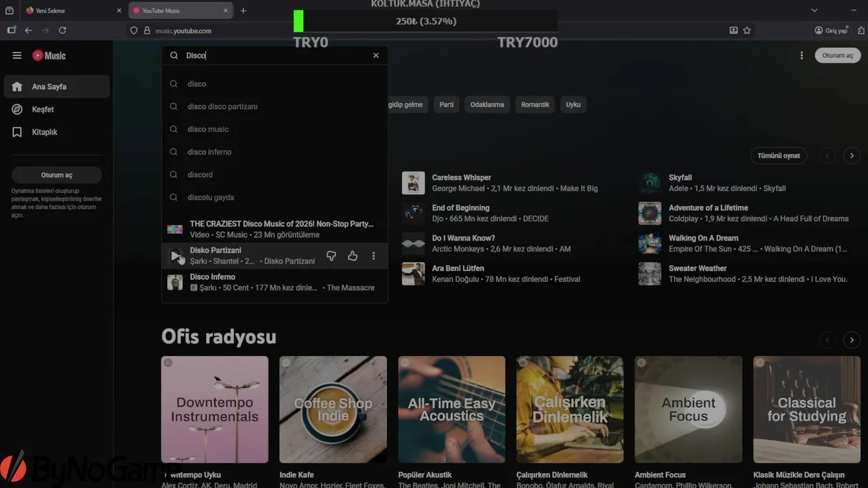Viewport: 868px width, 488px height.
Task: Show next songs with quick picks arrow
Action: tap(852, 155)
